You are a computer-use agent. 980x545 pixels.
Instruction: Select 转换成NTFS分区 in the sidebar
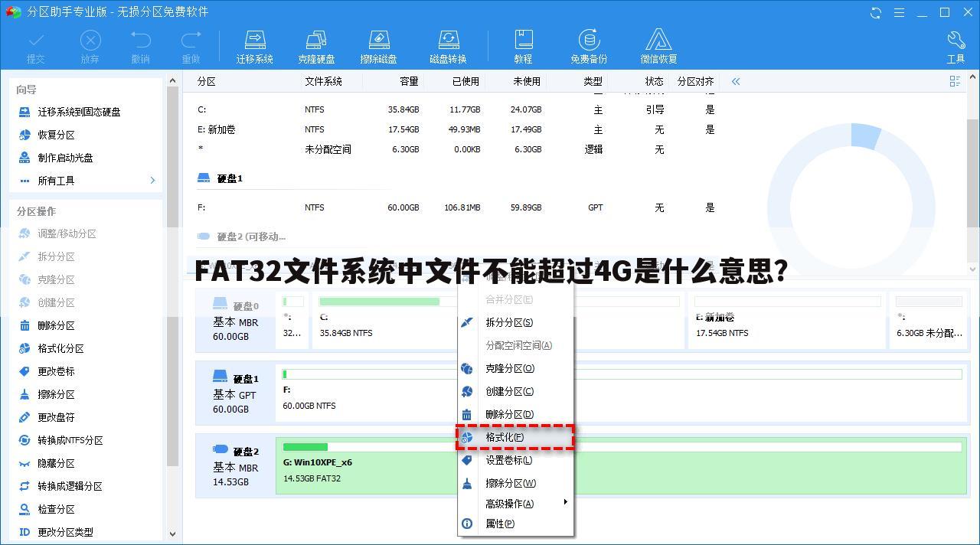(70, 440)
